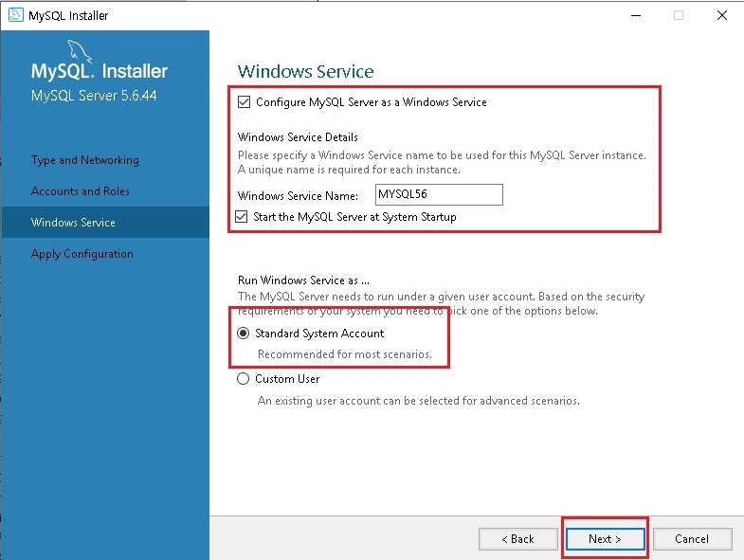This screenshot has height=560, width=744.
Task: Cancel the installer configuration
Action: pyautogui.click(x=692, y=539)
